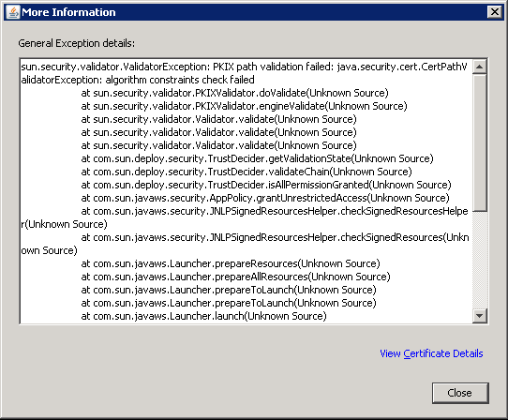Click the scrollbar down arrow button
Screen dimensions: 508x420
point(480,316)
